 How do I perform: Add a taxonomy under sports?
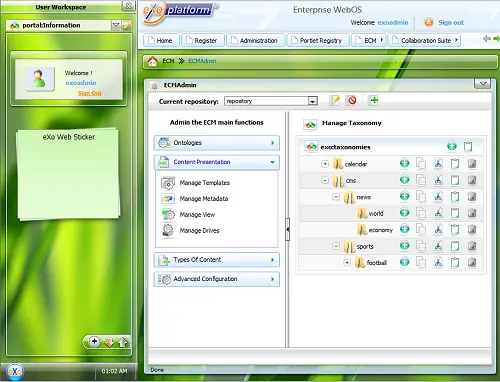click(x=405, y=246)
